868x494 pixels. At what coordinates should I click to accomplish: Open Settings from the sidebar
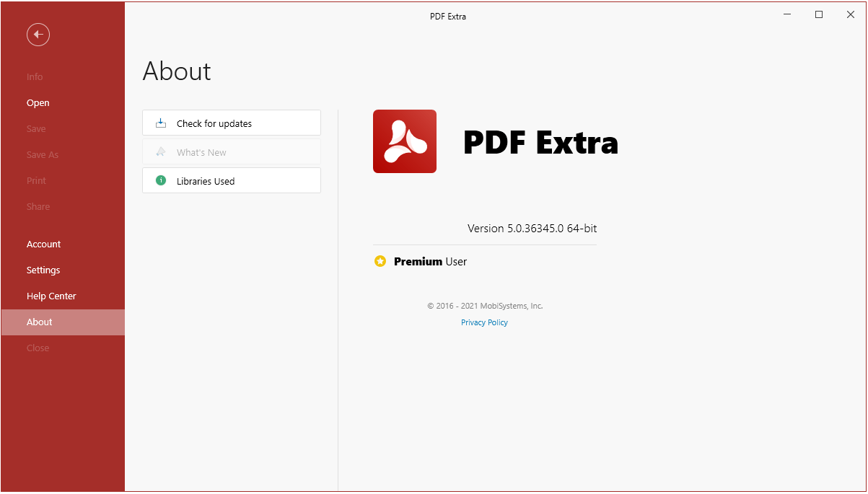tap(63, 270)
